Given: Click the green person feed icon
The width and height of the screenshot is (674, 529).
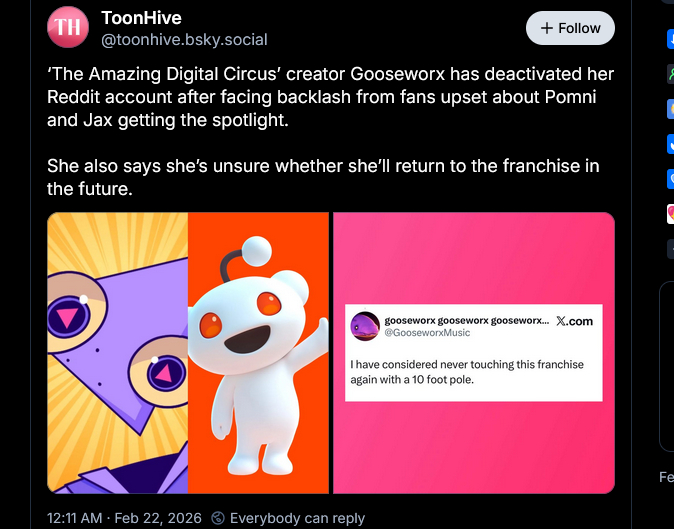Looking at the screenshot, I should click(670, 74).
